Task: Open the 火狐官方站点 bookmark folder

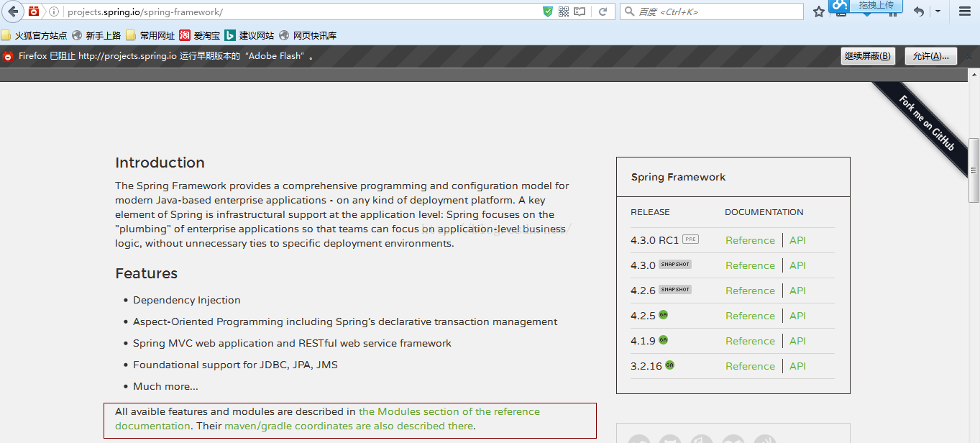Action: (x=34, y=35)
